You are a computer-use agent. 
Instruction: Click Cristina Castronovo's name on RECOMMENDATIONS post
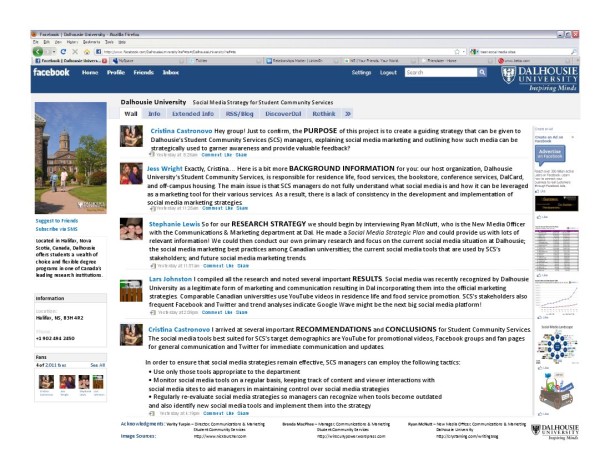point(179,329)
